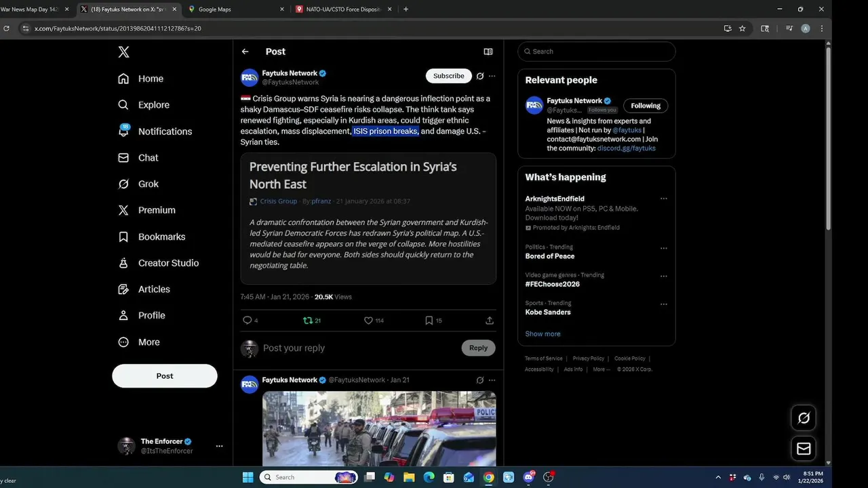This screenshot has height=488, width=868.
Task: Switch to NATO-UA/CSTO Force Disposition tab
Action: click(x=344, y=9)
